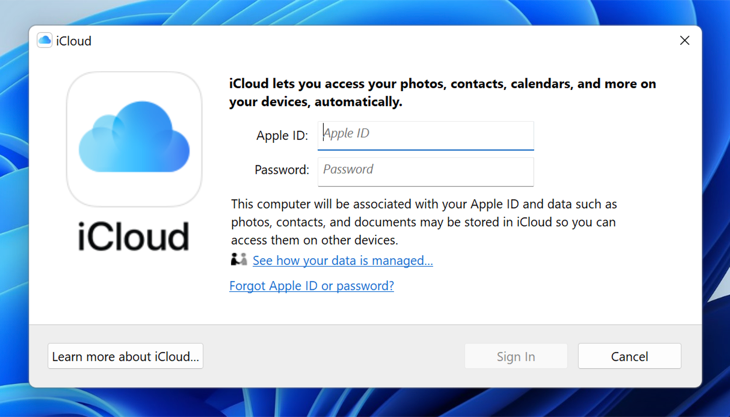The height and width of the screenshot is (417, 730).
Task: Click the Password: field label
Action: [282, 169]
